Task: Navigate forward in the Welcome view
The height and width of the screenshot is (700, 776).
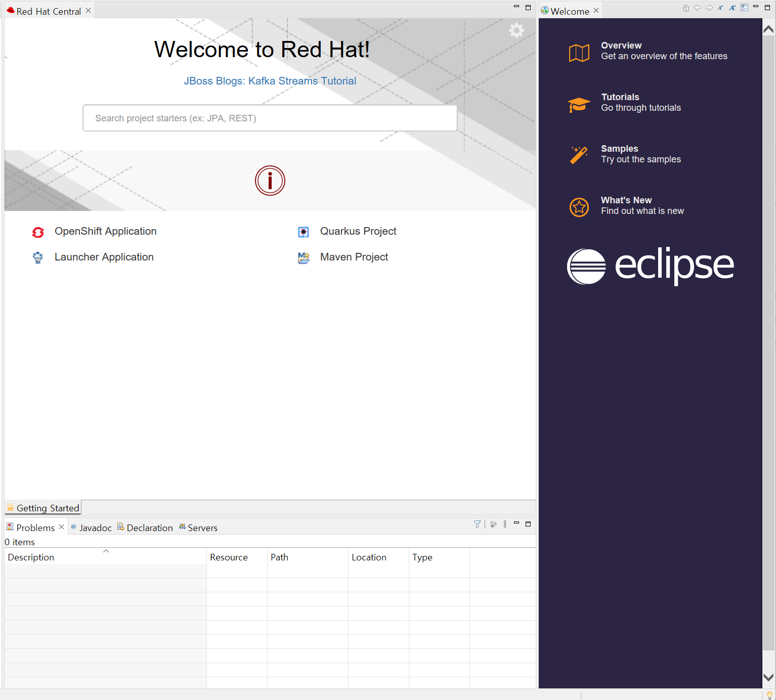Action: coord(709,8)
